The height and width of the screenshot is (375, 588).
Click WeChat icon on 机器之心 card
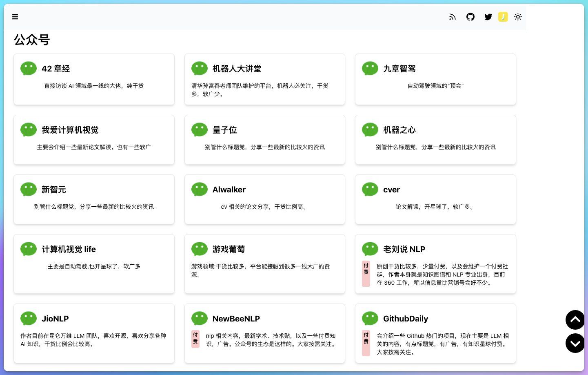[370, 130]
